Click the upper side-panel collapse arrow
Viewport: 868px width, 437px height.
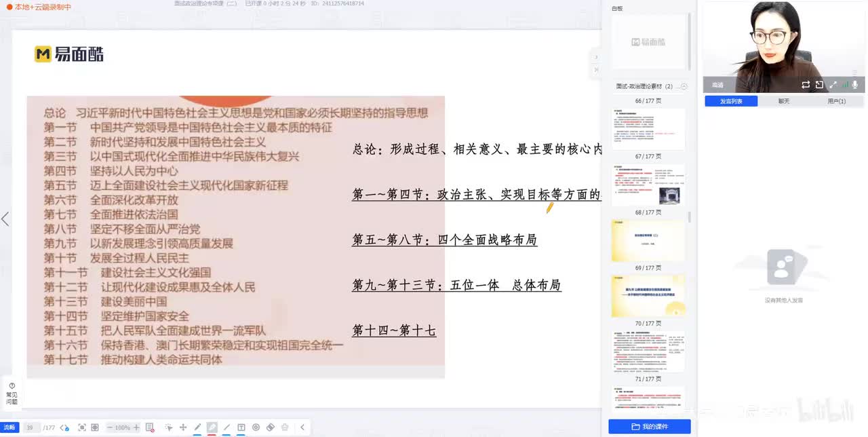595,57
